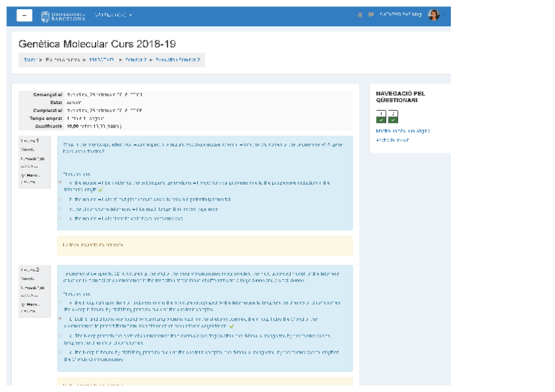Viewport: 555px width, 392px height.
Task: Expand the user menu arrow beside avatar
Action: coord(445,15)
